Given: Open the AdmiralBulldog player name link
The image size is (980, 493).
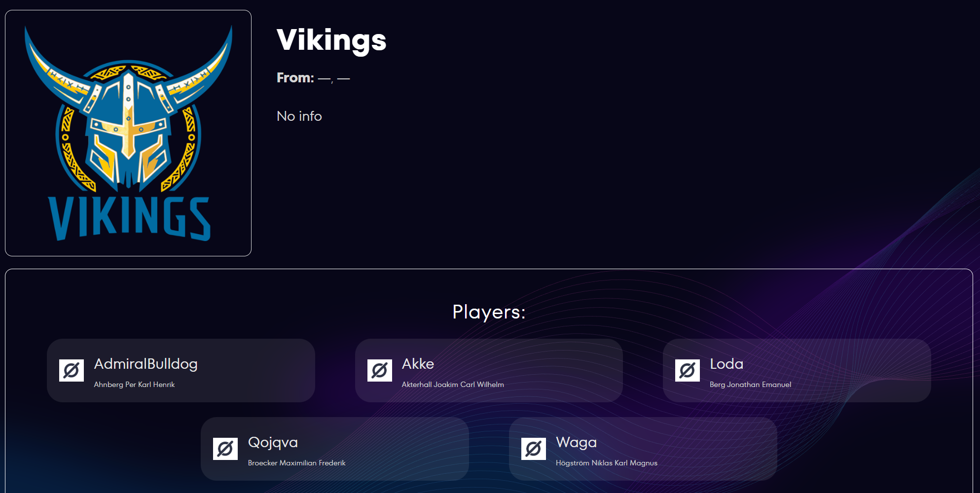Looking at the screenshot, I should (x=145, y=364).
